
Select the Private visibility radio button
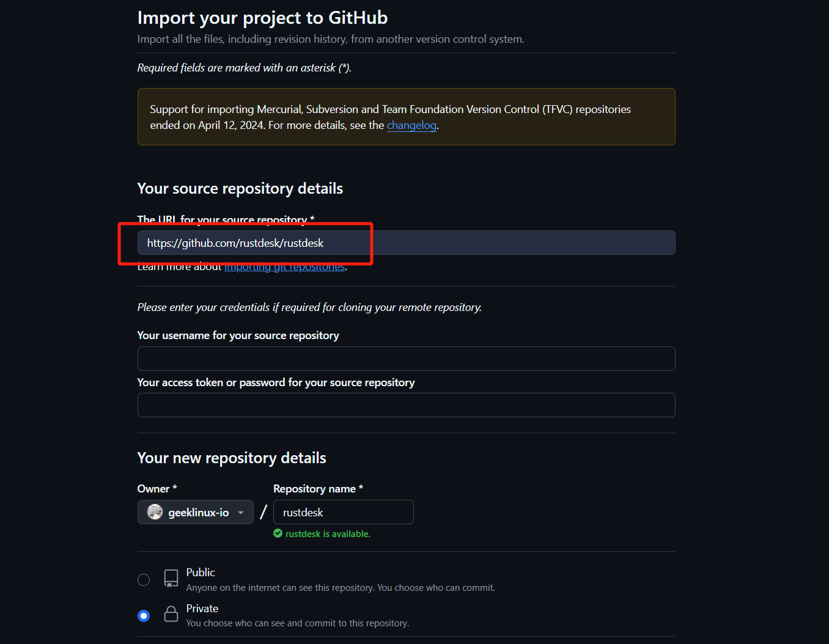144,616
